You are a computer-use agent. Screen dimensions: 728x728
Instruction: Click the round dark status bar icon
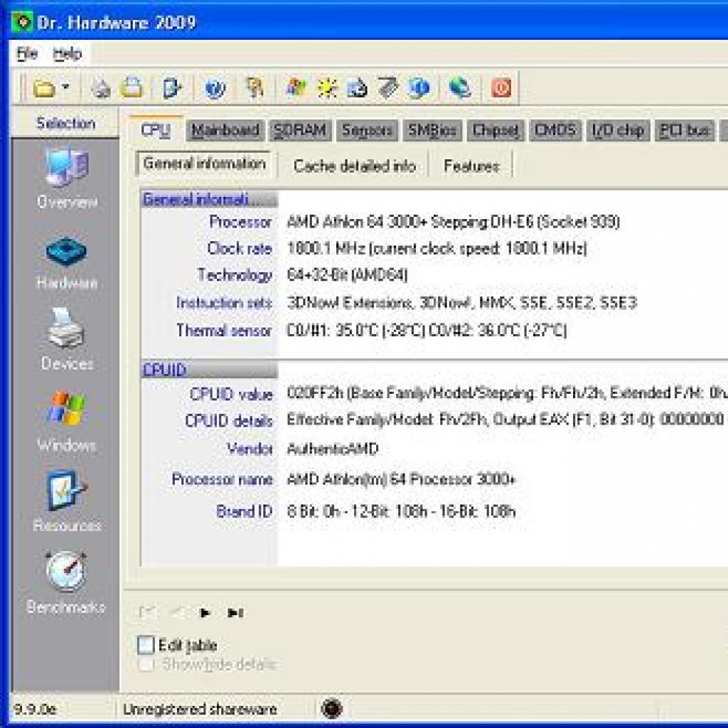331,709
